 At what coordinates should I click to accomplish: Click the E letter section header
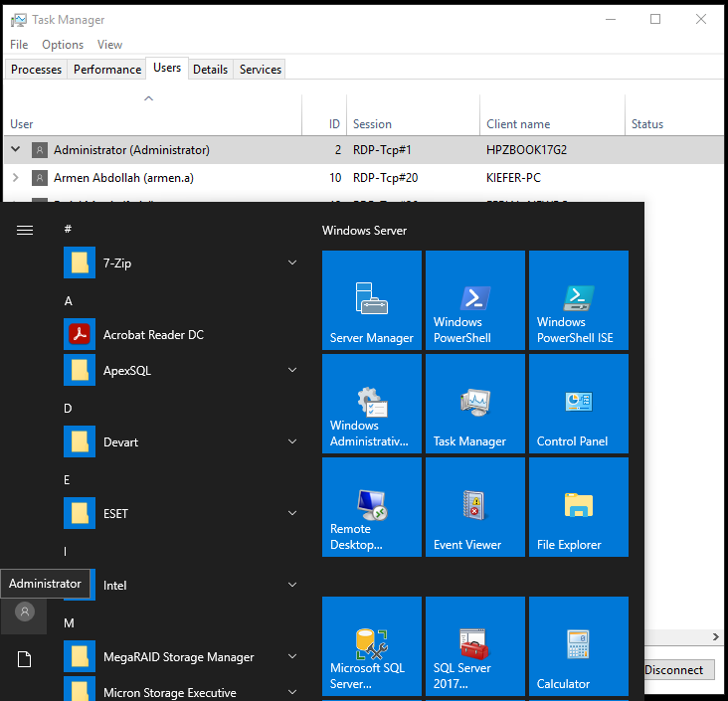tap(67, 479)
